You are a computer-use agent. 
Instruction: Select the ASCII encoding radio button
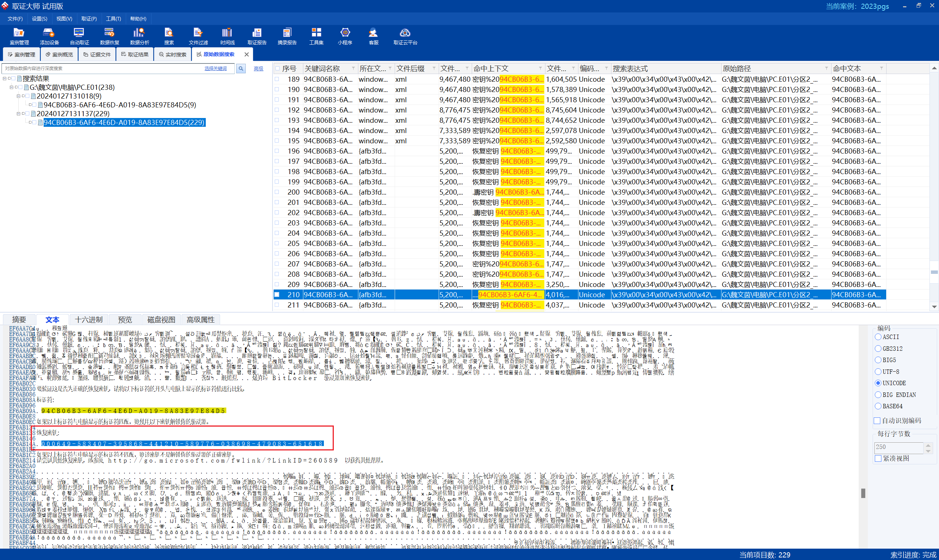click(x=878, y=336)
